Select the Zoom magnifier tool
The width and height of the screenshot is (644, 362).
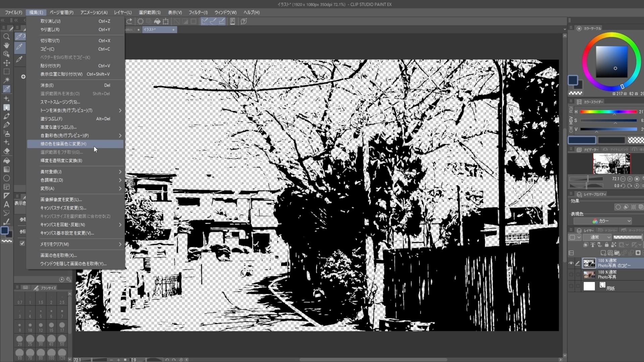point(6,37)
